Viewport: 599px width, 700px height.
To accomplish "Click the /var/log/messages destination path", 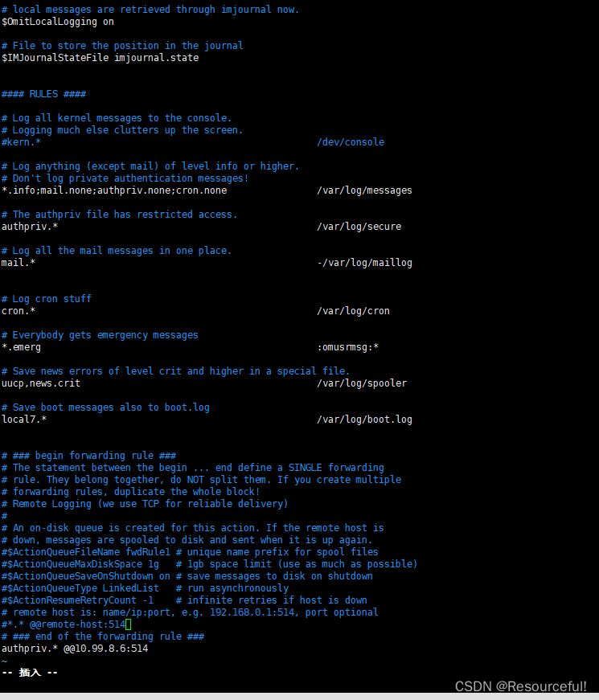I will pos(364,190).
